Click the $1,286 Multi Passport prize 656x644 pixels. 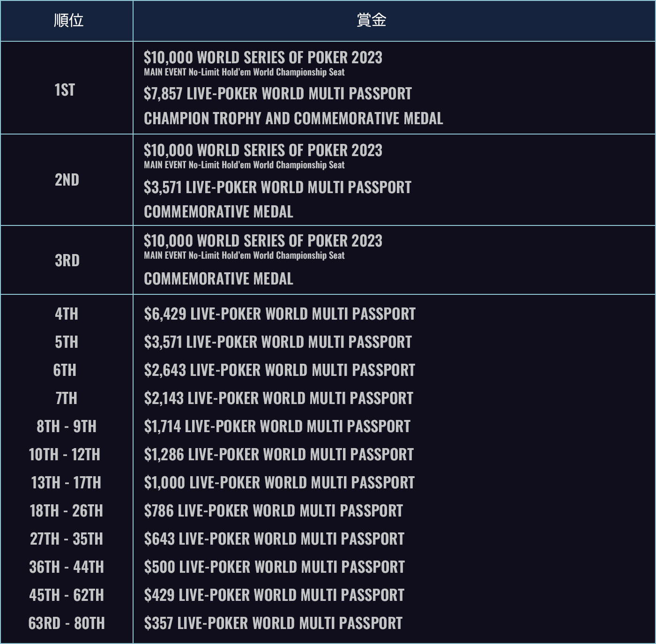[279, 454]
